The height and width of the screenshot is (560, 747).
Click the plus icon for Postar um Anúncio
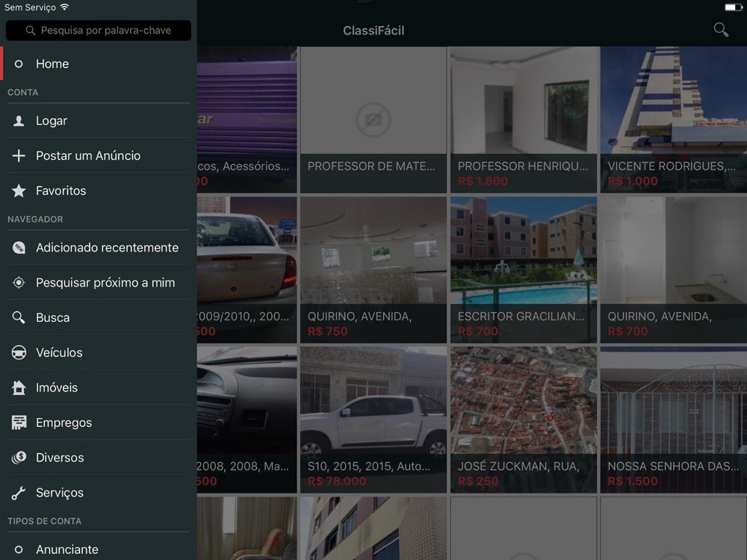[19, 156]
